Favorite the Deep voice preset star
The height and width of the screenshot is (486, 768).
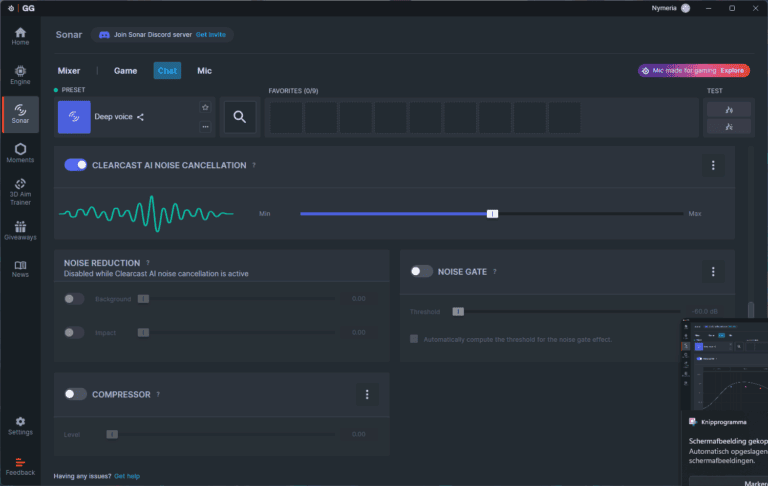205,107
